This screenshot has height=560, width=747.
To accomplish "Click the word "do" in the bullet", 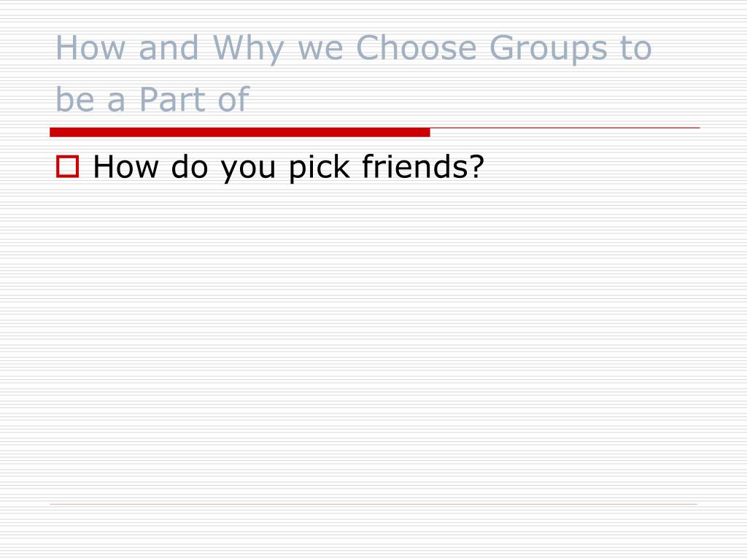I will (189, 167).
